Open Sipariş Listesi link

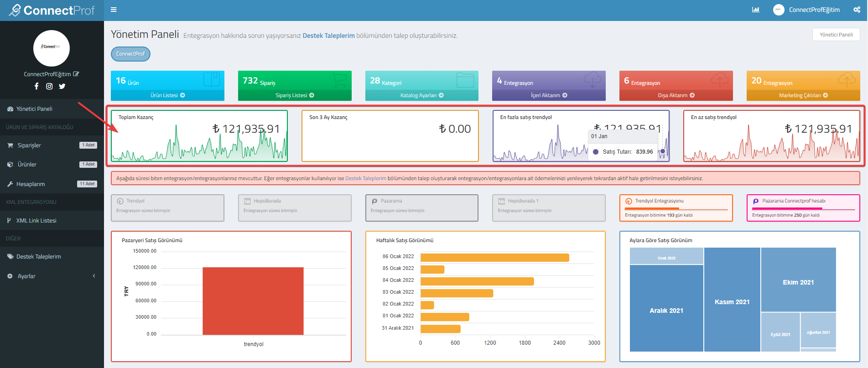pos(295,95)
